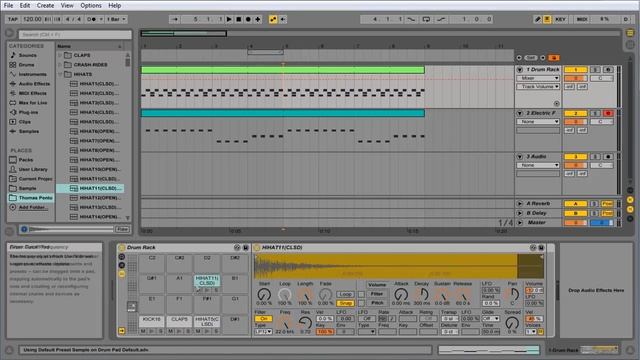Click Add Folder link in Places
The image size is (640, 360).
click(x=33, y=207)
